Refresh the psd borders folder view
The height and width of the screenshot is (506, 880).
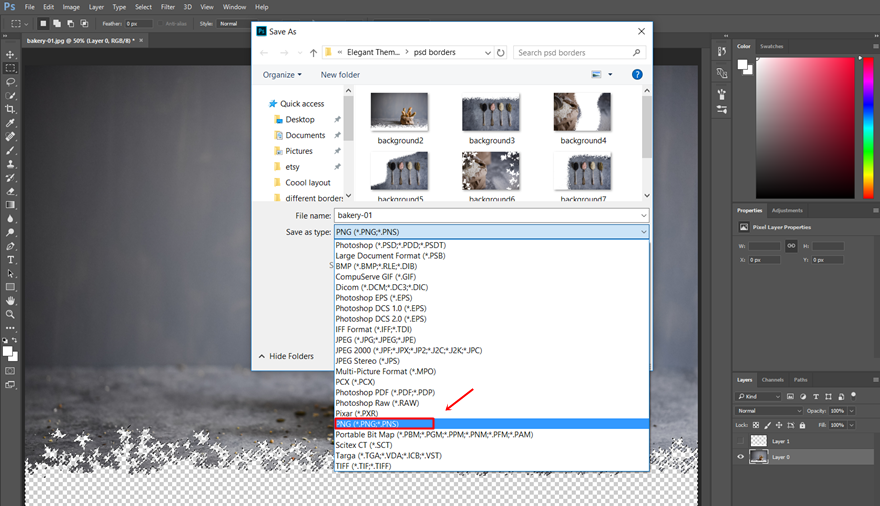click(x=501, y=53)
